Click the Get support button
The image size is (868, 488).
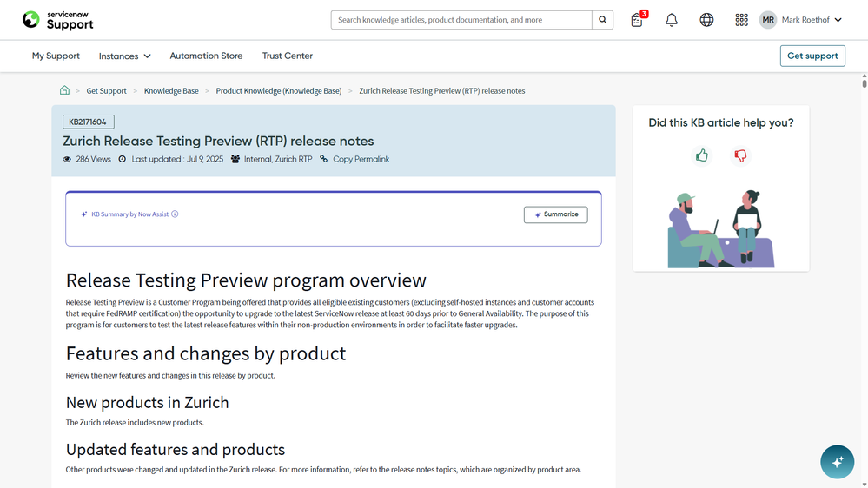(812, 56)
